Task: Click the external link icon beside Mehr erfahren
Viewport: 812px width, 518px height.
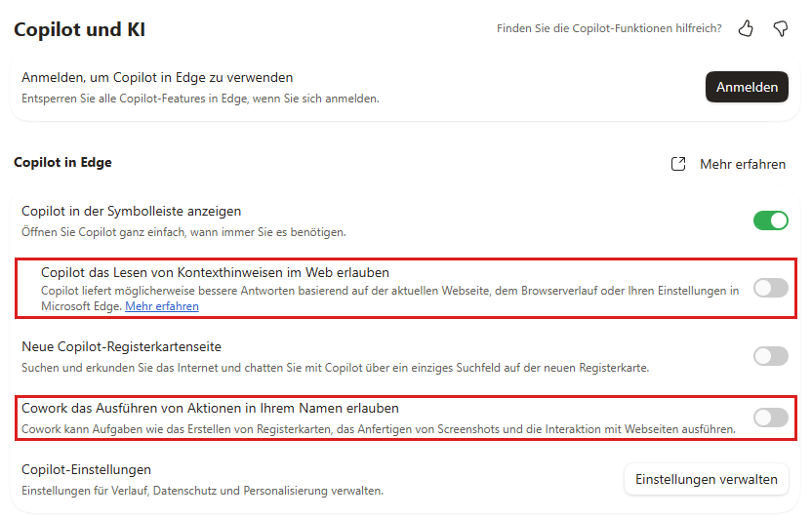Action: pyautogui.click(x=678, y=164)
